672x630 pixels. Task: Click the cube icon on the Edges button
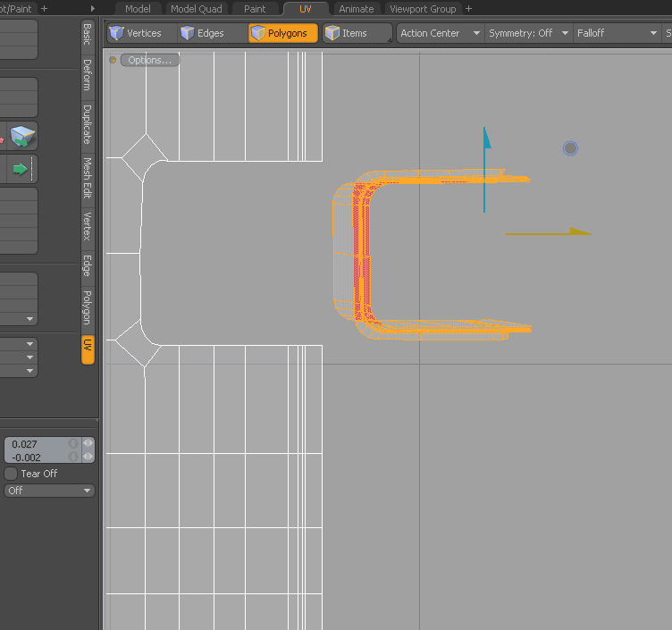pos(188,33)
